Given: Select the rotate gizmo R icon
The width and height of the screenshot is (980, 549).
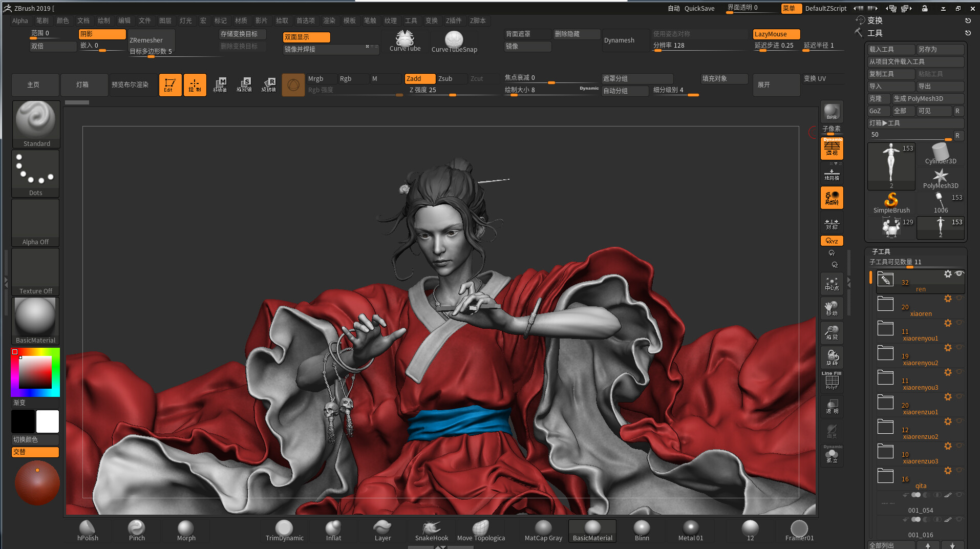Looking at the screenshot, I should coord(269,85).
